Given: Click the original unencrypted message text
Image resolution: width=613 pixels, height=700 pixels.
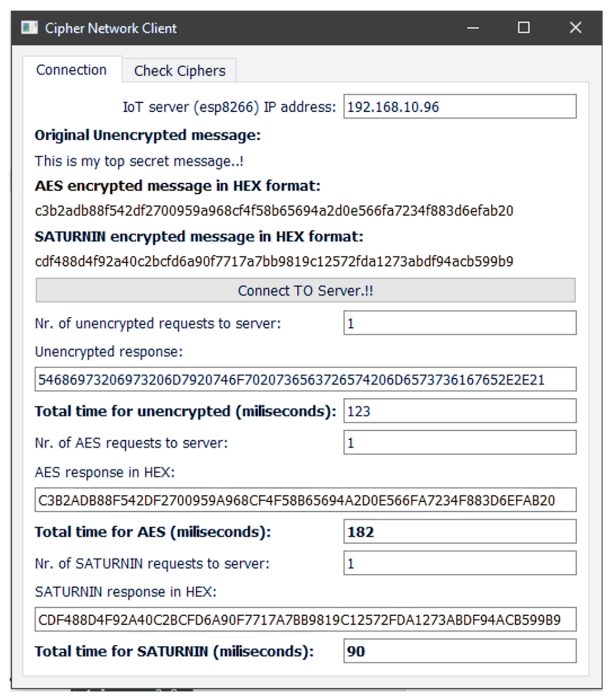Looking at the screenshot, I should (x=139, y=161).
